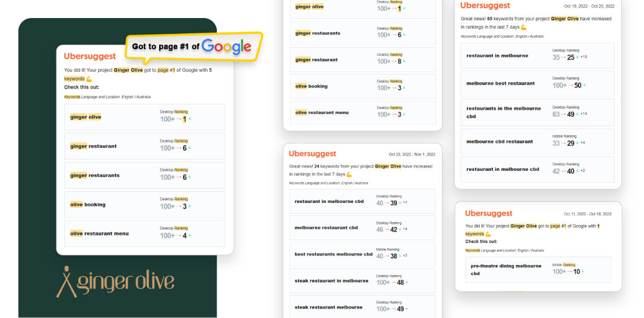Click ranking value 10 for pre-theatre dining

[577, 272]
